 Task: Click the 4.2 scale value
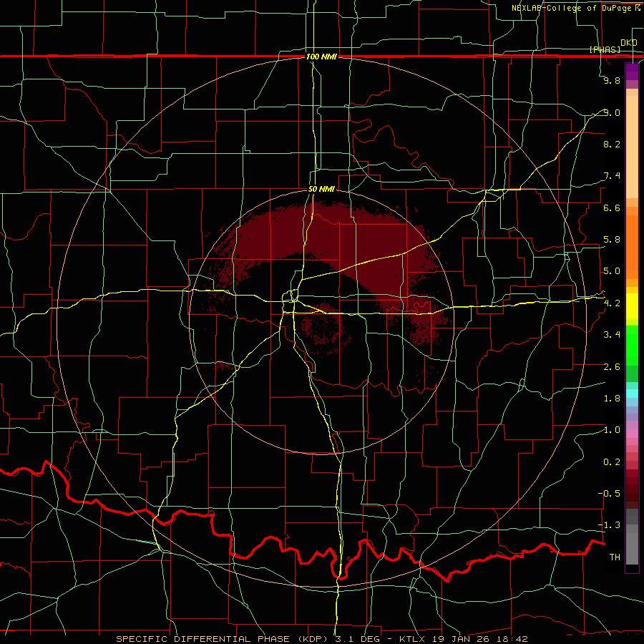(x=612, y=303)
